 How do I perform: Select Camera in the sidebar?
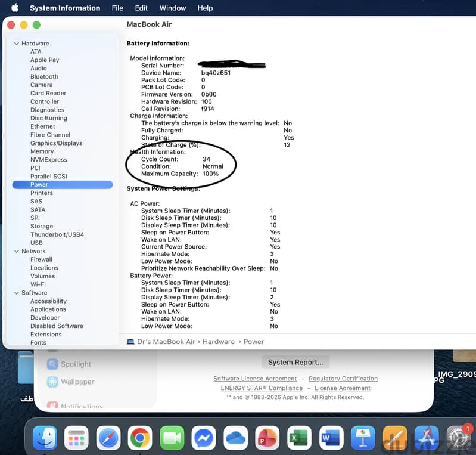42,85
